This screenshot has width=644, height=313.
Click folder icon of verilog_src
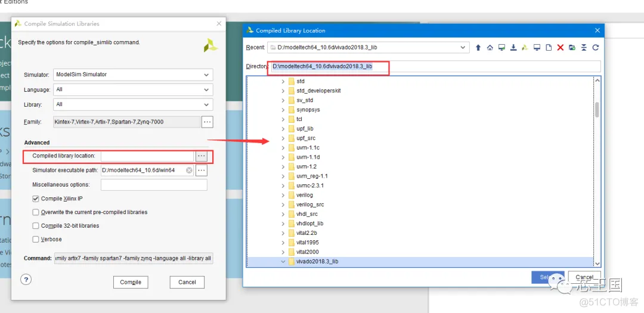pyautogui.click(x=292, y=204)
